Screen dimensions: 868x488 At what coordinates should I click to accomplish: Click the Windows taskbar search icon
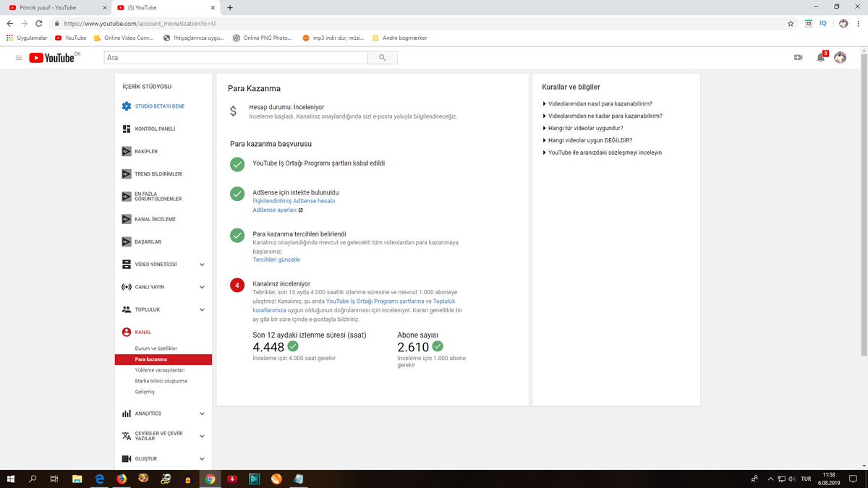[33, 479]
